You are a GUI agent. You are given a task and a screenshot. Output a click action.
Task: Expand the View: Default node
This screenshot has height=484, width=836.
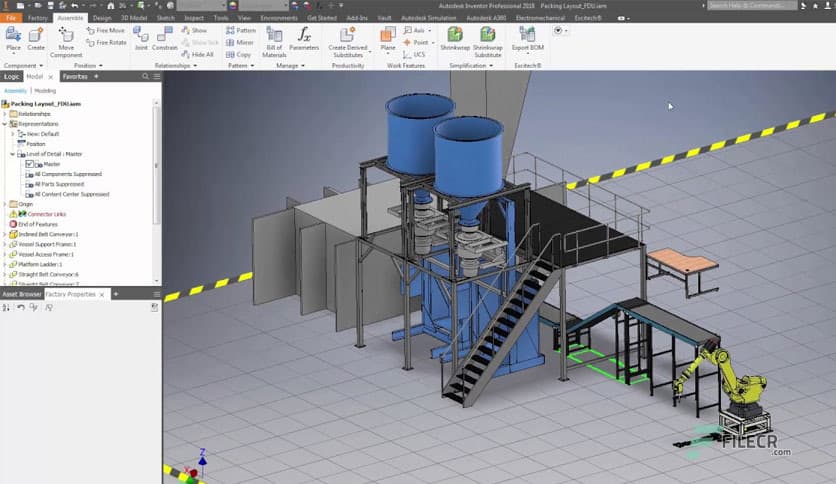13,134
